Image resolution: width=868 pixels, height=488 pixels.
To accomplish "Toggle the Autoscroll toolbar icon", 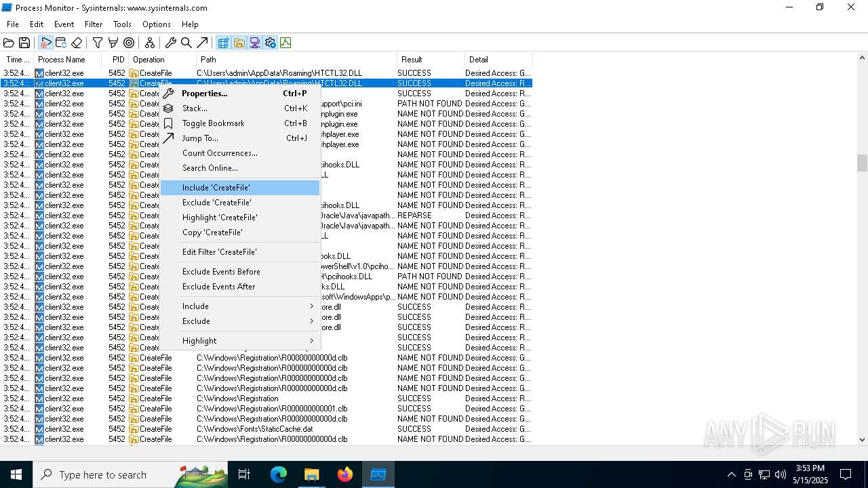I will coord(61,43).
